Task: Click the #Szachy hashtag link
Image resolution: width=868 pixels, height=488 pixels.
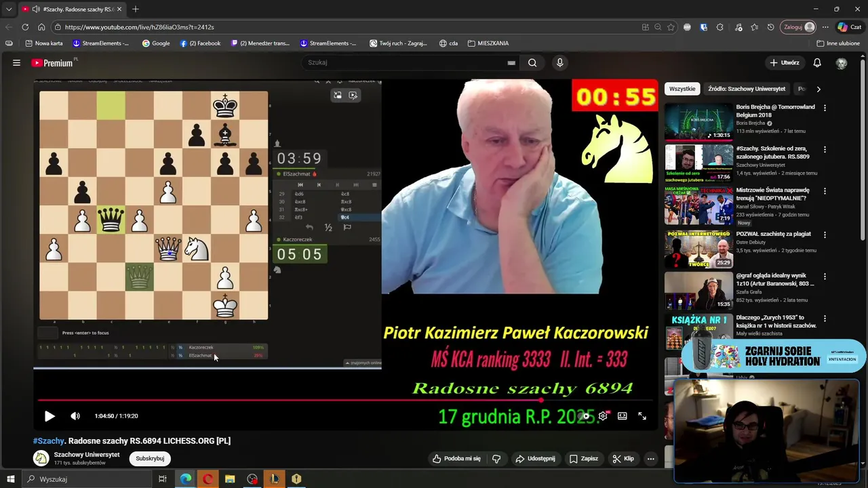Action: 49,441
